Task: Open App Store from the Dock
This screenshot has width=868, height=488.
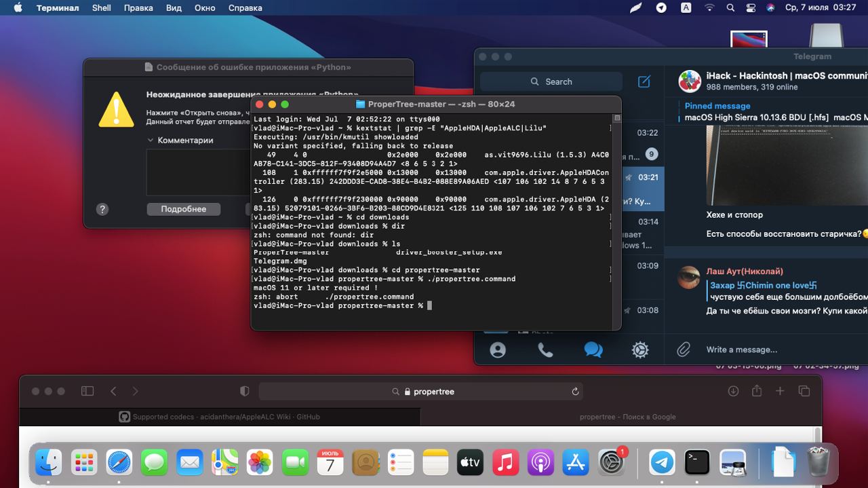Action: [x=576, y=463]
